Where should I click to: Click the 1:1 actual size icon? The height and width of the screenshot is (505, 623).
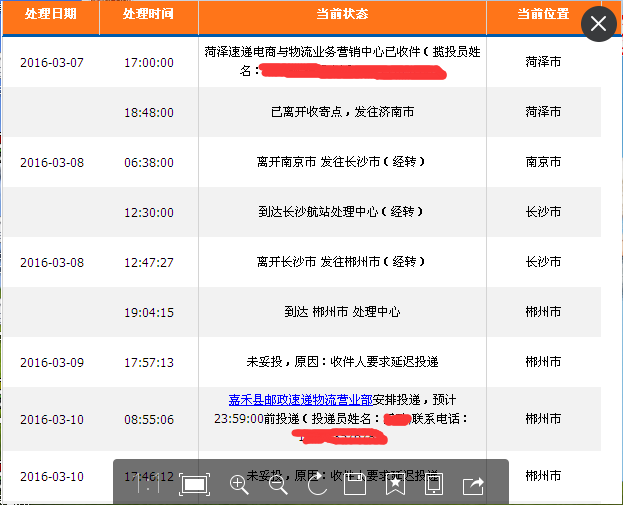pos(147,485)
